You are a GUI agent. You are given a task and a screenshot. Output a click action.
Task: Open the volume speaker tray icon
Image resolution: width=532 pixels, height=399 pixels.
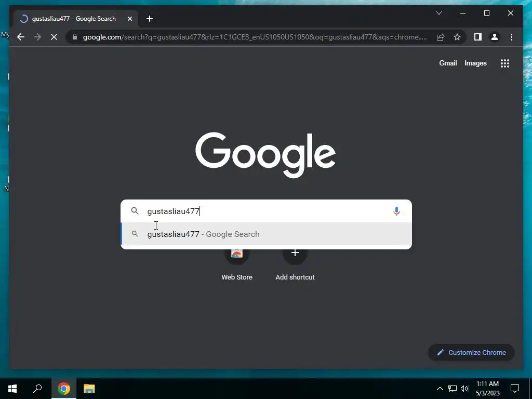pos(464,389)
